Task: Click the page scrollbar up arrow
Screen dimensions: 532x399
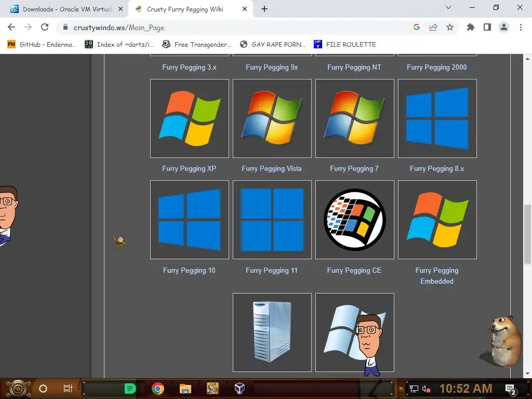Action: [x=527, y=59]
